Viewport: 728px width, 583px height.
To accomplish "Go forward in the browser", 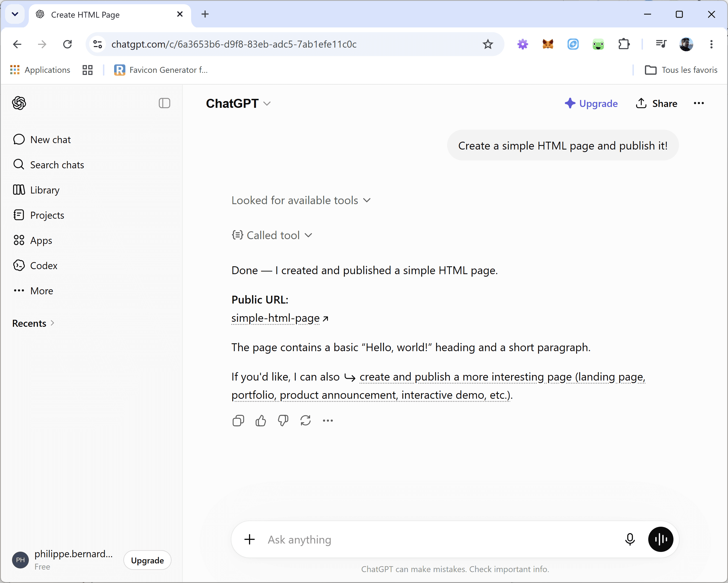I will (x=42, y=44).
